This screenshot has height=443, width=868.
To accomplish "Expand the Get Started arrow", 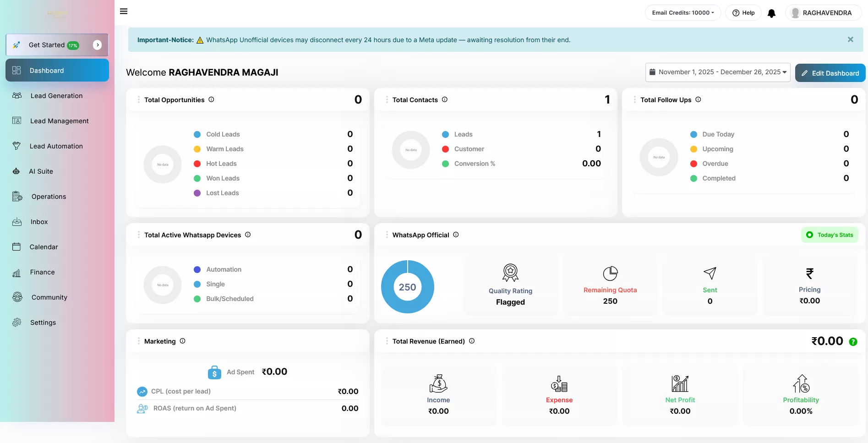I will [x=97, y=45].
